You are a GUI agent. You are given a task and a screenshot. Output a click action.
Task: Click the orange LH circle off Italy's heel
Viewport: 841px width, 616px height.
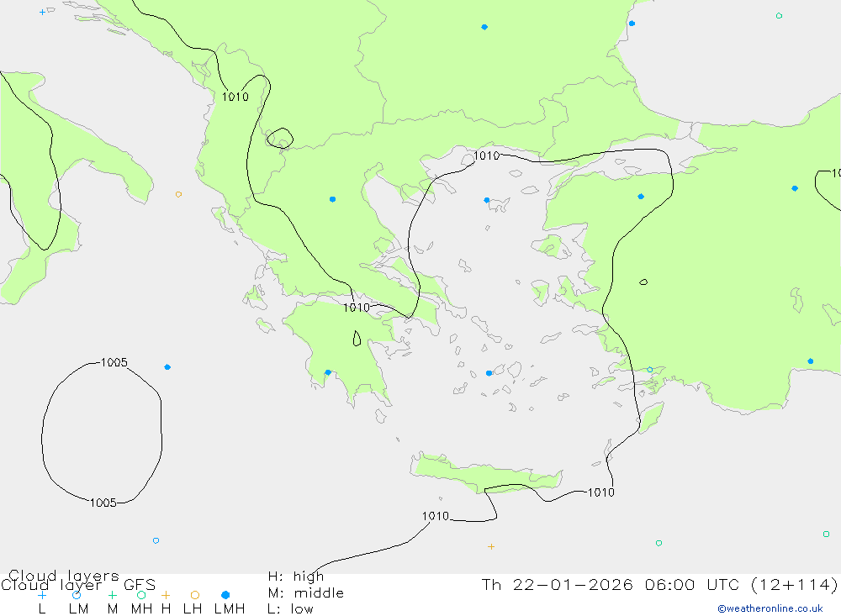click(x=178, y=194)
